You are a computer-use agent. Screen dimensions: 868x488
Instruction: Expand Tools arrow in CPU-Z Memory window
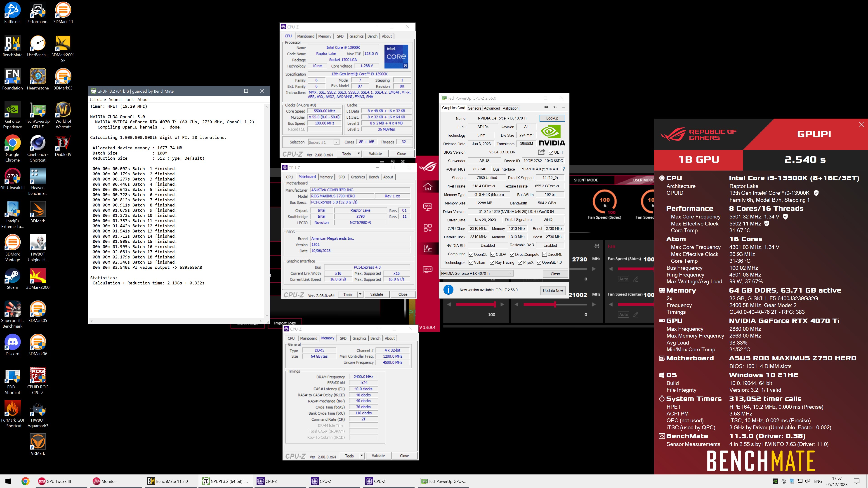[362, 456]
